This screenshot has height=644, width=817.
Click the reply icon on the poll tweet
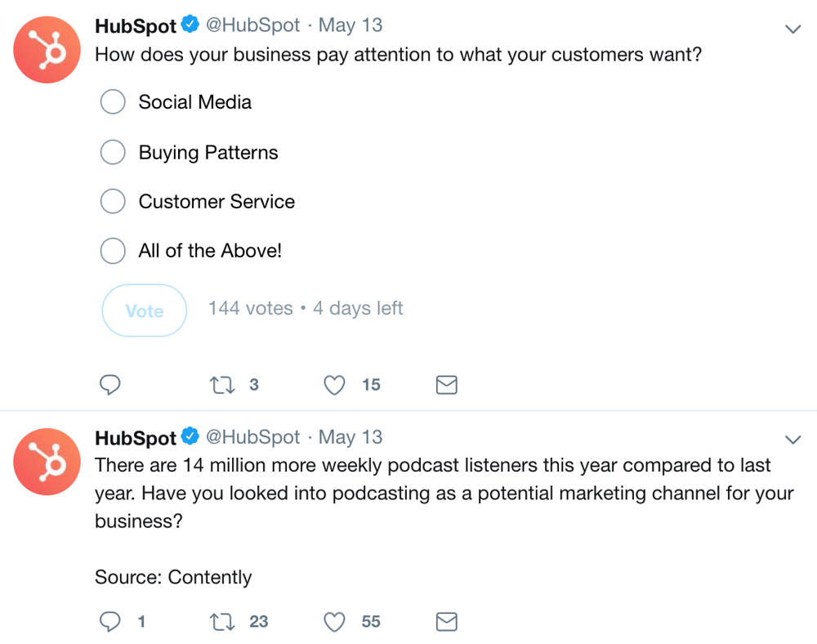point(110,384)
